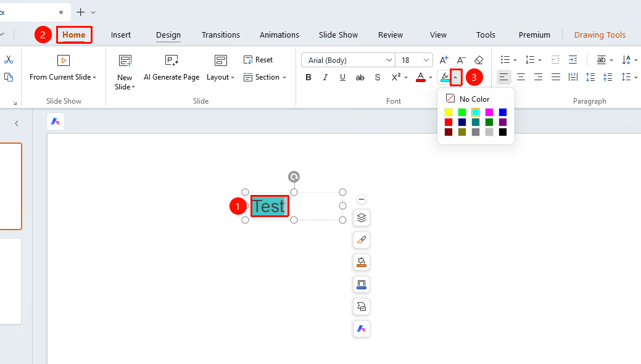This screenshot has width=641, height=364.
Task: Increase font size with A+ icon
Action: 444,60
